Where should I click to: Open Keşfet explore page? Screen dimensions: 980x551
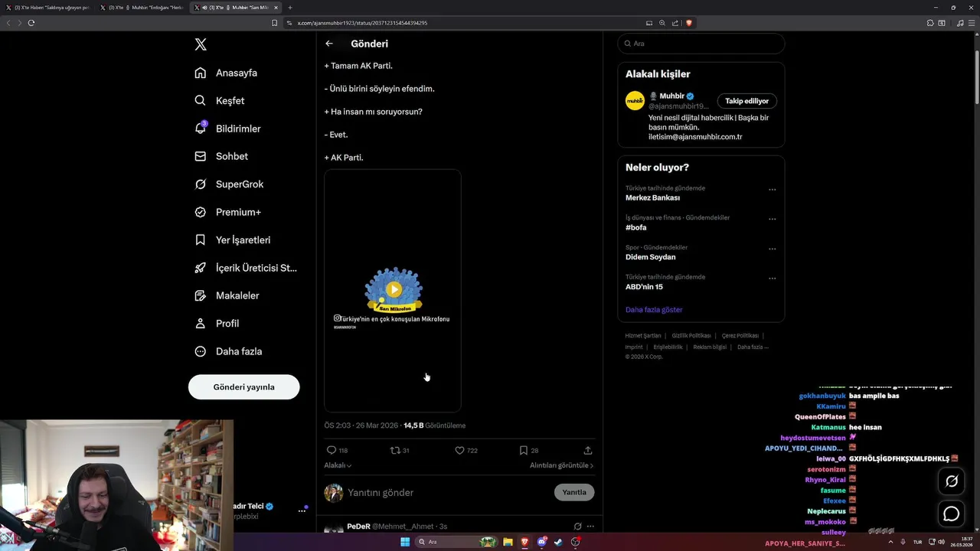(220, 100)
